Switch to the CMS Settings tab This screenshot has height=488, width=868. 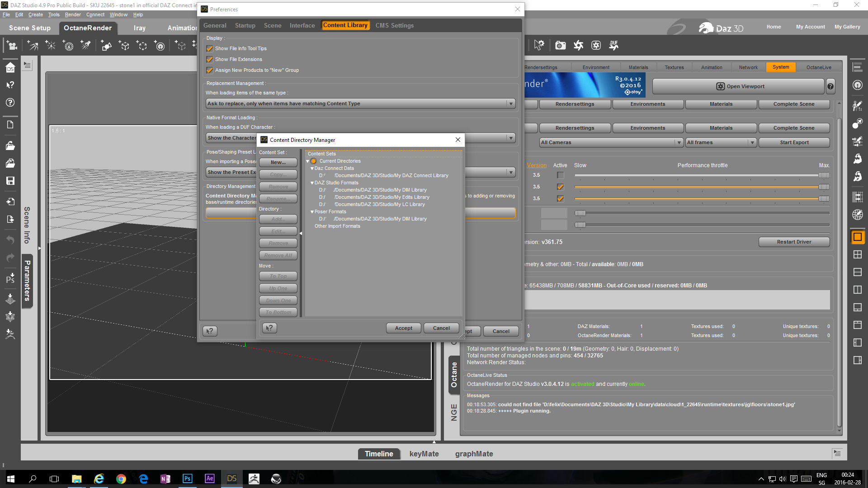(394, 25)
